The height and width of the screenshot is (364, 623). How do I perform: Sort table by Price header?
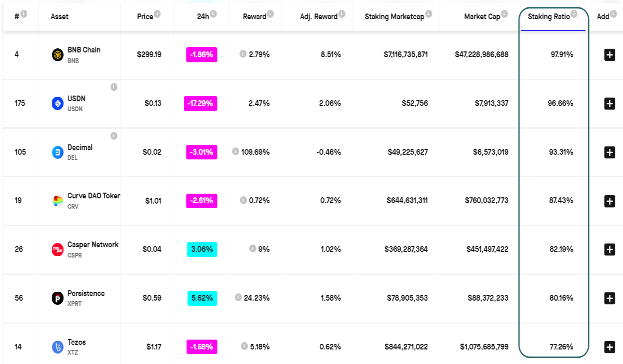[x=145, y=17]
